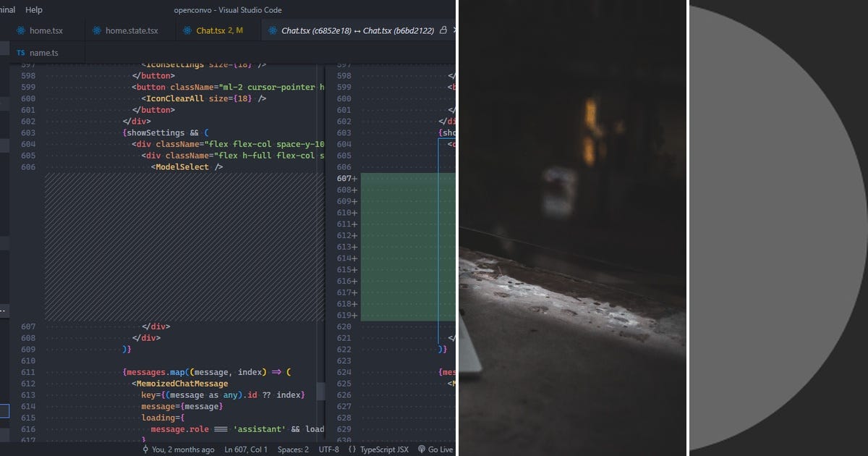This screenshot has width=868, height=456.
Task: Click Go Live in the status bar
Action: click(x=438, y=449)
